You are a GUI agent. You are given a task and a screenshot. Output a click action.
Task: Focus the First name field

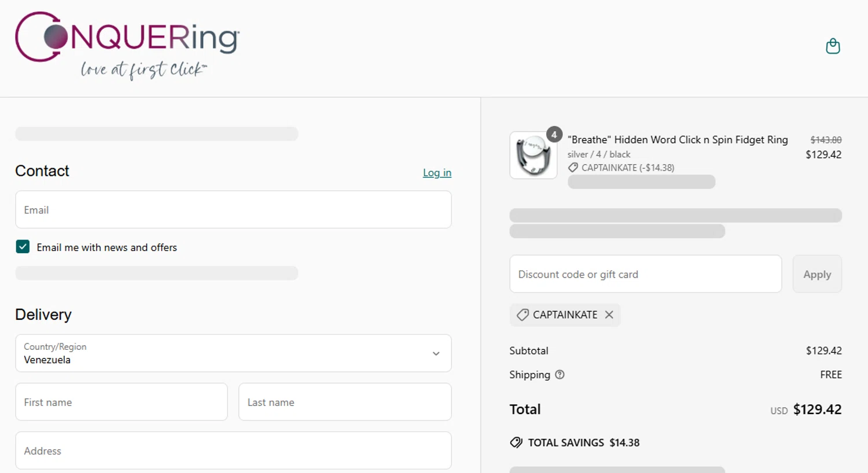(x=122, y=402)
